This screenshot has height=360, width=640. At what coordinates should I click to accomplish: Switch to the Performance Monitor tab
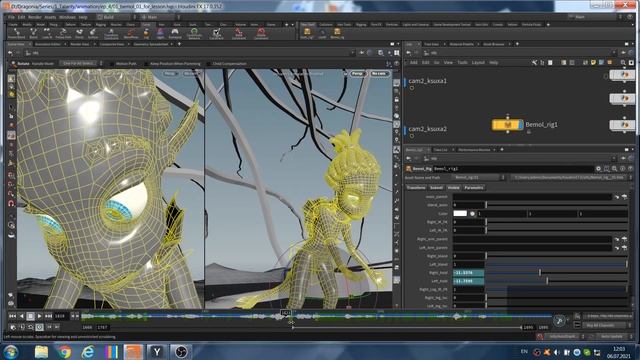coord(473,149)
